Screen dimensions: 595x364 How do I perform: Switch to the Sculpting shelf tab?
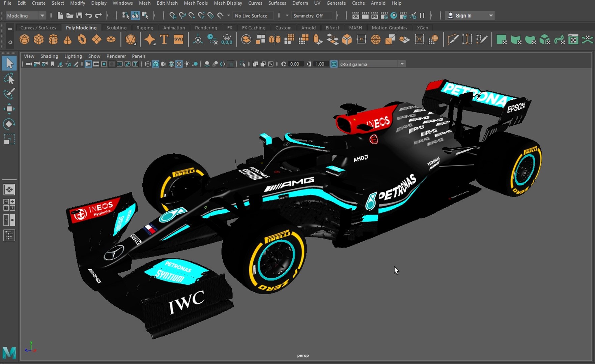(116, 28)
